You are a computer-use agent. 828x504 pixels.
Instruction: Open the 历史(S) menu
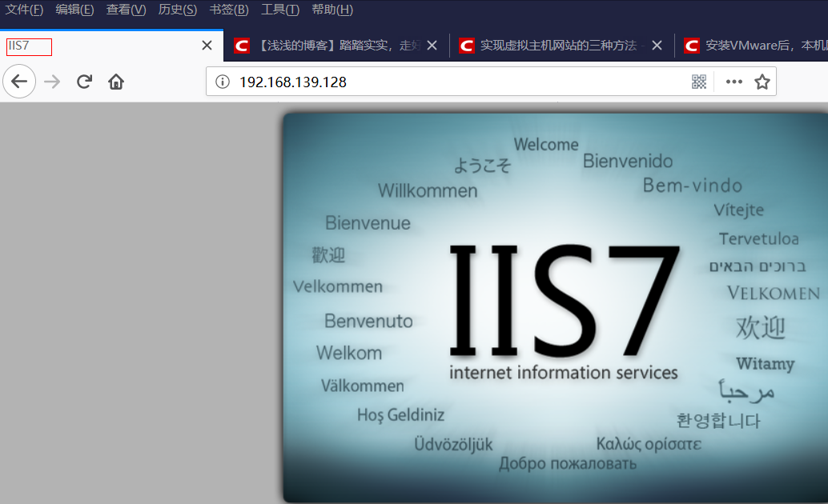(x=178, y=10)
